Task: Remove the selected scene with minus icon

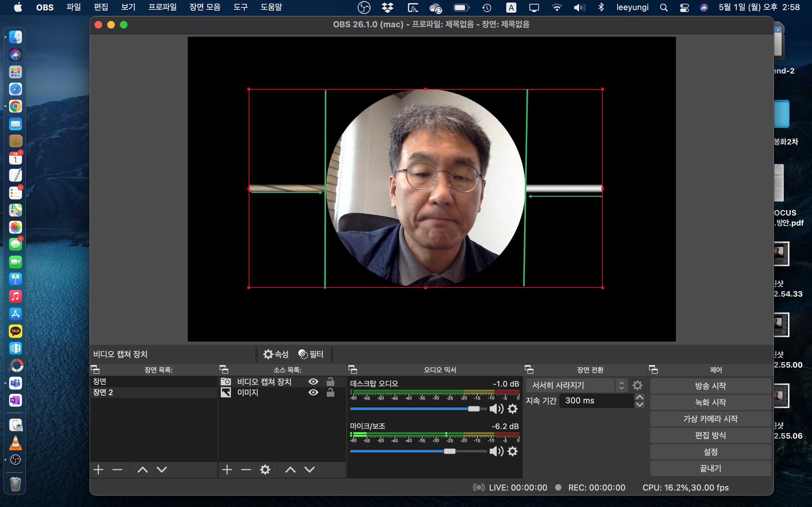Action: pyautogui.click(x=117, y=469)
